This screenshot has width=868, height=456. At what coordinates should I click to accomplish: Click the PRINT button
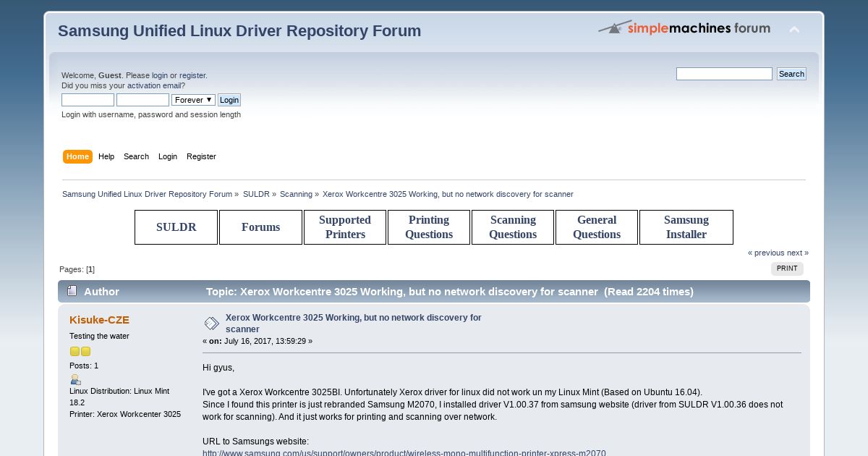click(787, 269)
